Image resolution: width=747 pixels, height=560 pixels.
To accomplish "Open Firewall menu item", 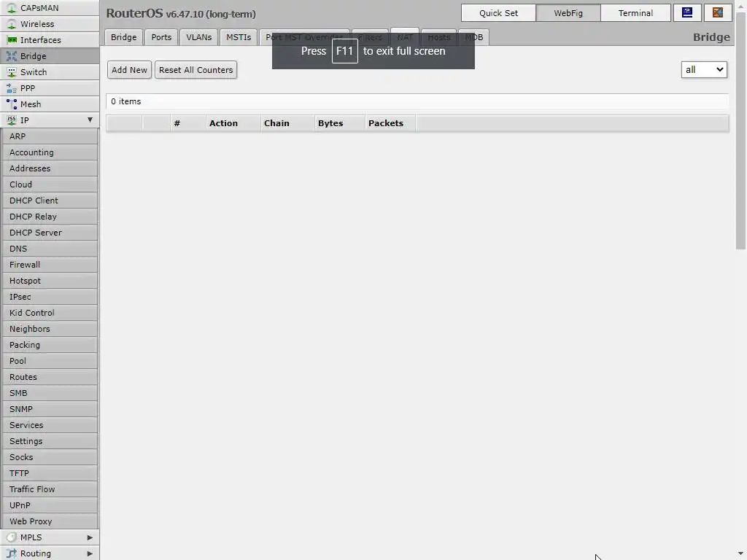I will 50,265.
